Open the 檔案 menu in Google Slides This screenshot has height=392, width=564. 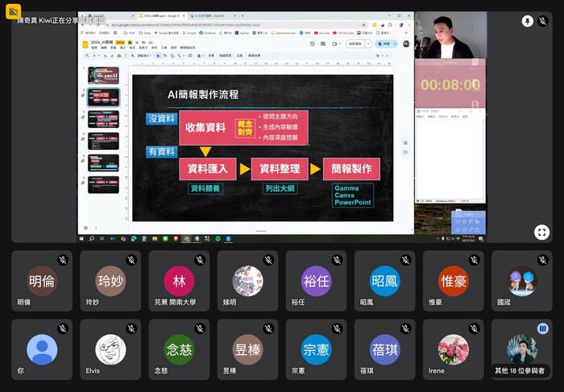pos(94,48)
